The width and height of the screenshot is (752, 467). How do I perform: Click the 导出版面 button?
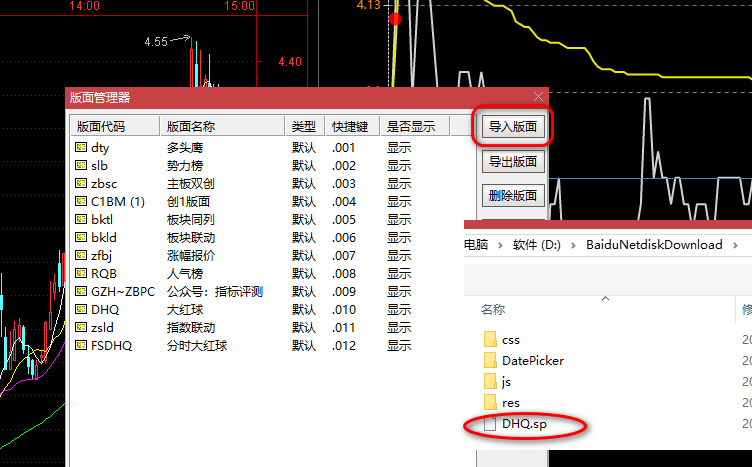pyautogui.click(x=513, y=162)
